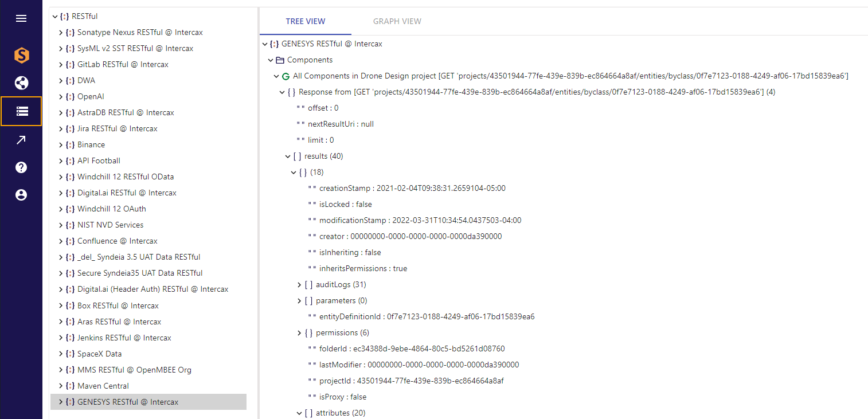
Task: Click the braces icon beside API Football
Action: 71,161
